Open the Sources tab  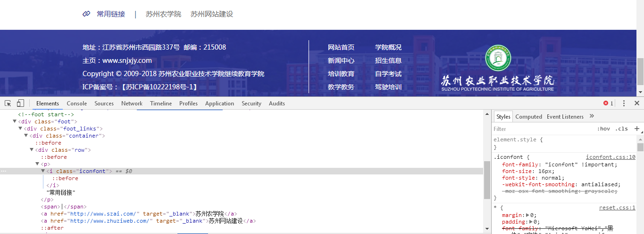tap(104, 103)
